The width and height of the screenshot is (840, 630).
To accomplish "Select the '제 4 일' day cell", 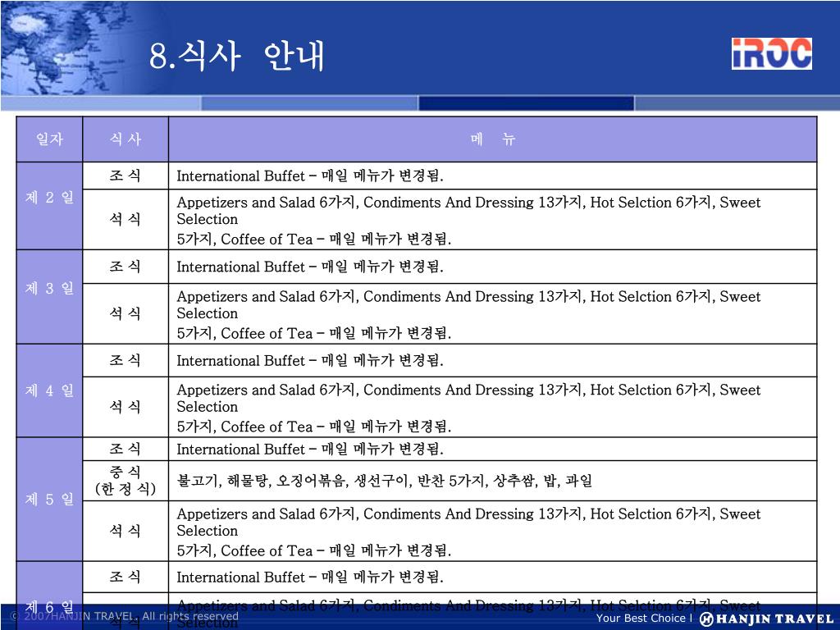I will tap(49, 390).
